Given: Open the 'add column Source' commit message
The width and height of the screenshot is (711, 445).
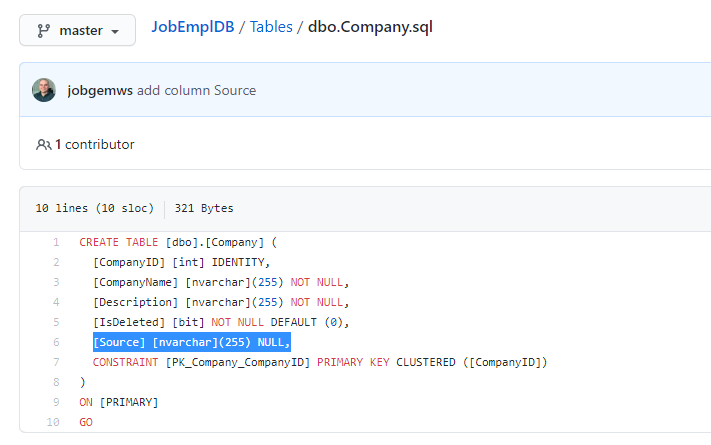Looking at the screenshot, I should pos(196,90).
